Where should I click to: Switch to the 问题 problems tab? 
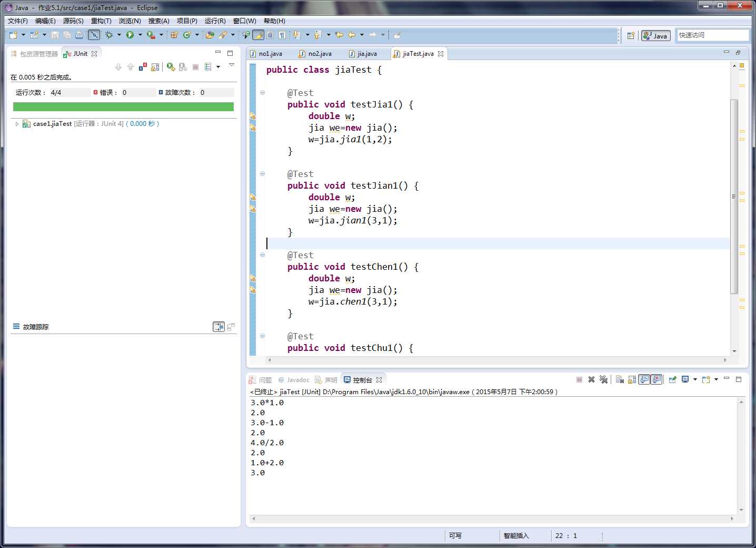coord(261,380)
